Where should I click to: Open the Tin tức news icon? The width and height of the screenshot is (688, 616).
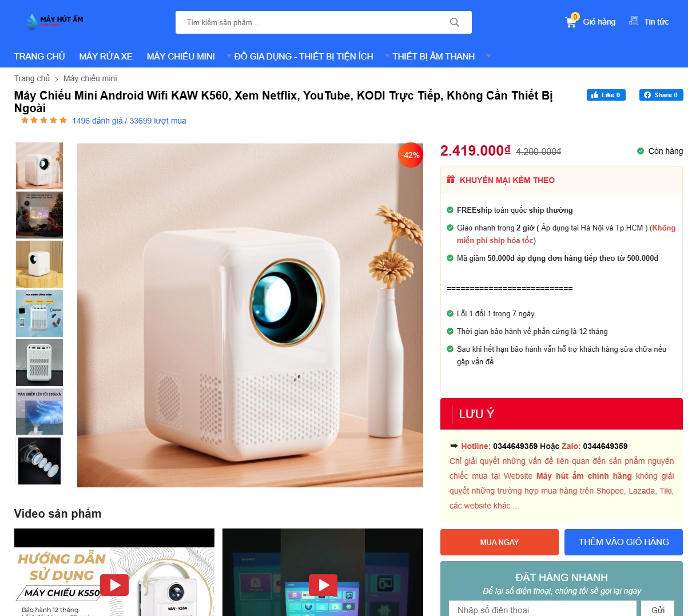coord(634,21)
